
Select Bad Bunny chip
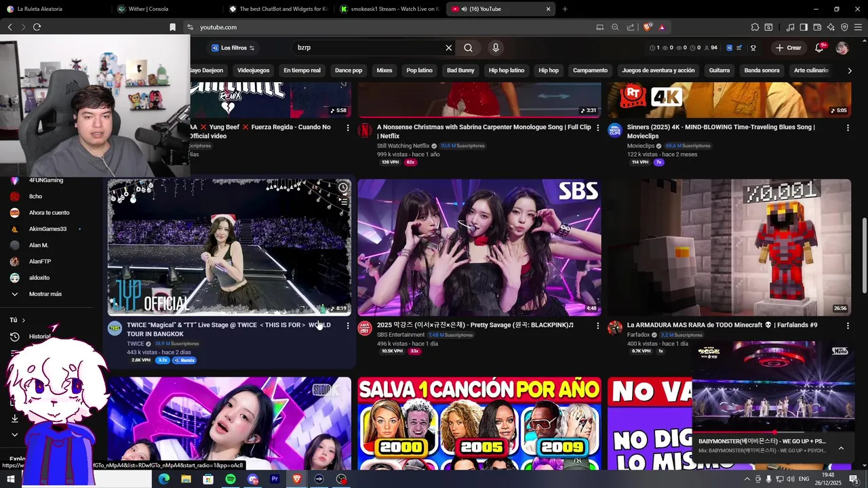tap(460, 70)
